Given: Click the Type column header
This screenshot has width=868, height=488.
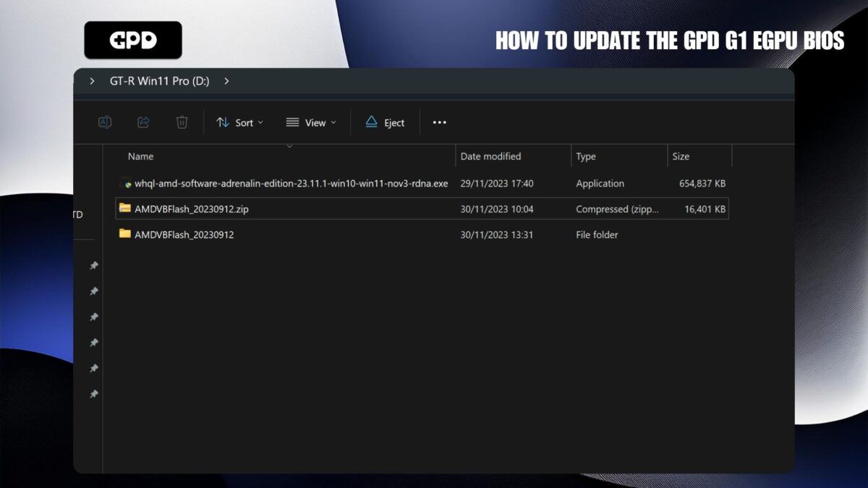Looking at the screenshot, I should (x=586, y=156).
